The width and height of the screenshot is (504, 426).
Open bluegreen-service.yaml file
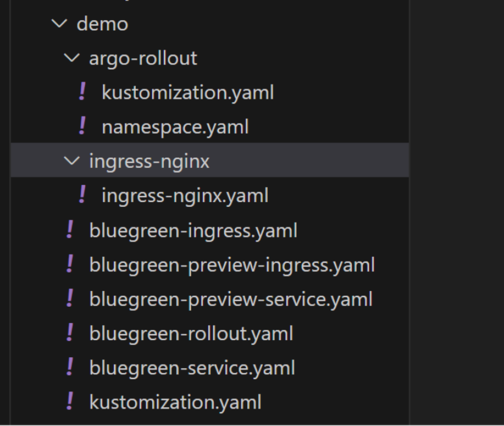(192, 368)
